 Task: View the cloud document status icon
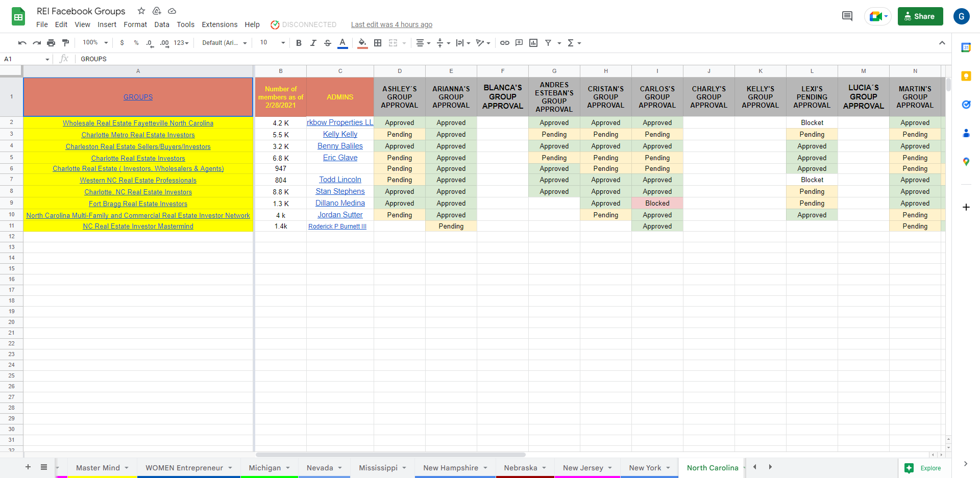(x=172, y=11)
